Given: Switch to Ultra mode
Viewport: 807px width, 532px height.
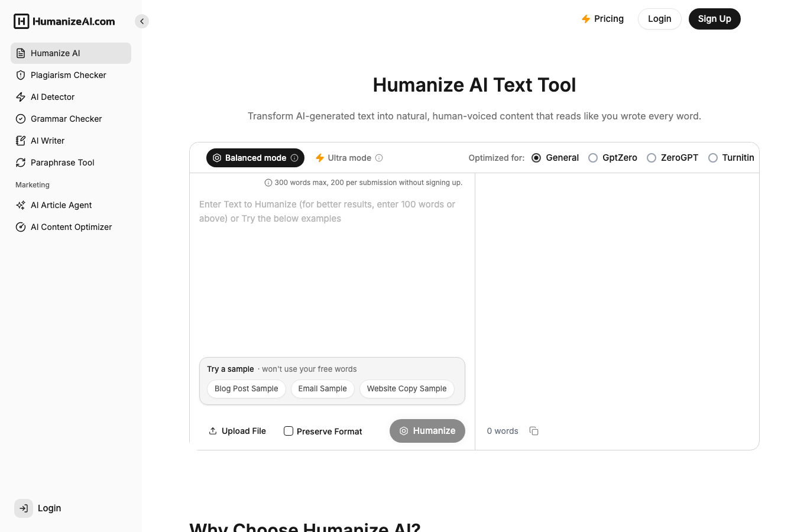Looking at the screenshot, I should 349,158.
